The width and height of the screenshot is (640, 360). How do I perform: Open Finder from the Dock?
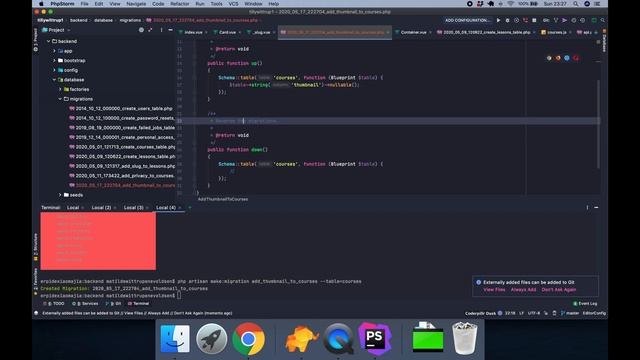tap(175, 339)
